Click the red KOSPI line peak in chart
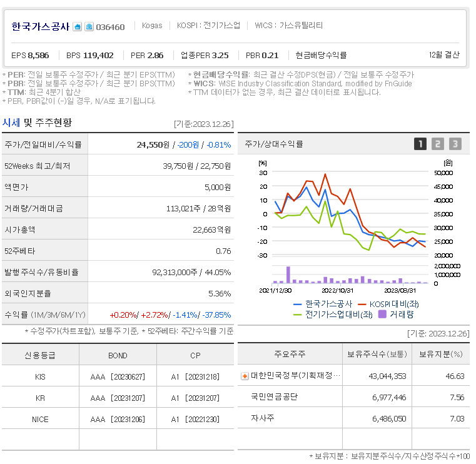Viewport: 476px width, 464px height. click(325, 174)
